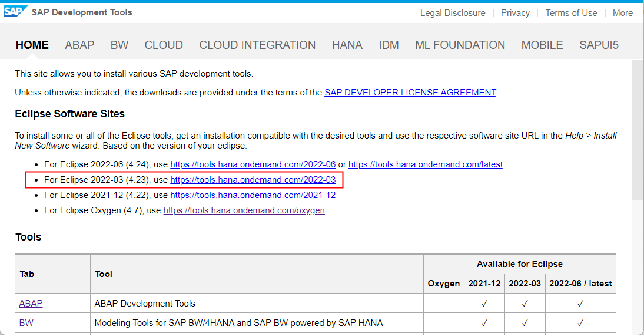Viewport: 644px width, 336px height.
Task: Click the Tab column header
Action: coord(52,274)
